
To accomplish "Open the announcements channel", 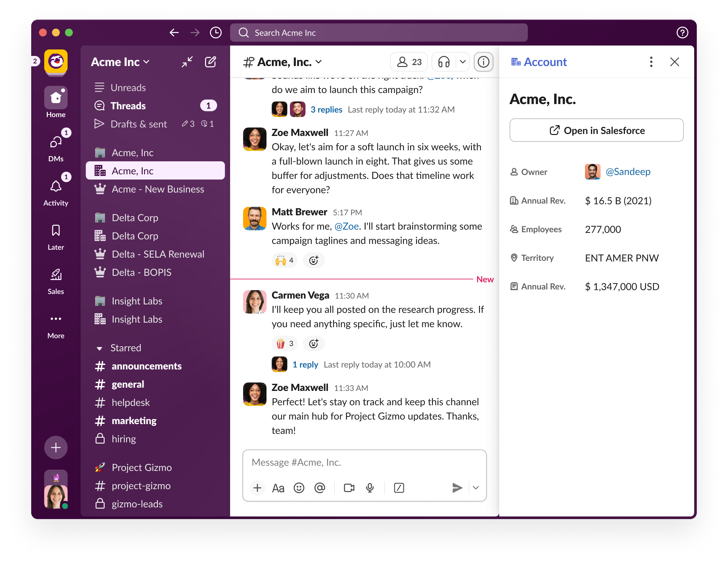I will pos(155,366).
